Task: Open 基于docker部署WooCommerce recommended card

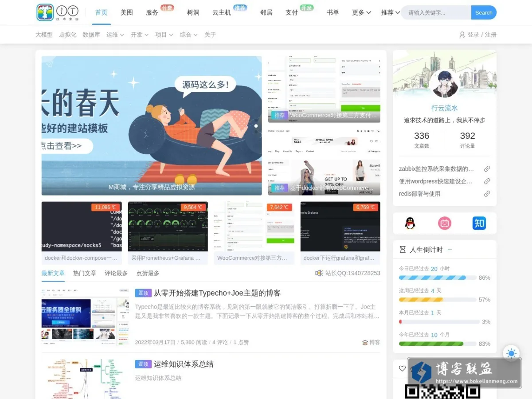Action: pos(324,162)
